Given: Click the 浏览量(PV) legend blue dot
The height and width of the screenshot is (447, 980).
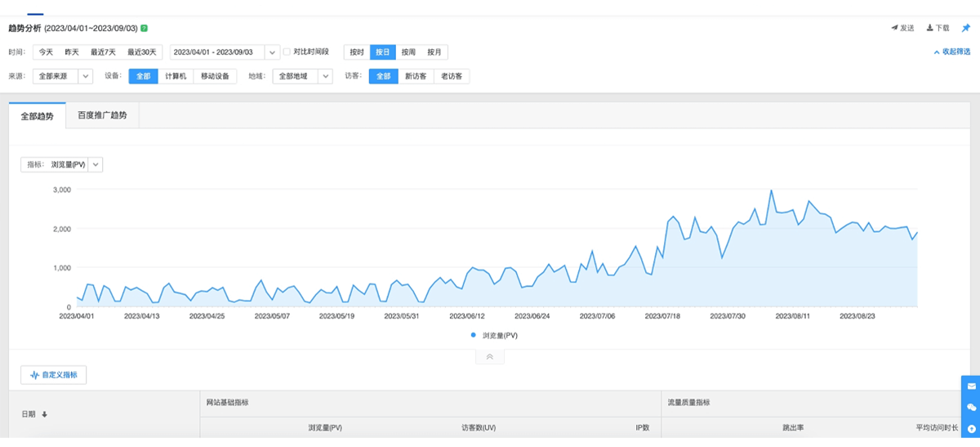Looking at the screenshot, I should click(x=474, y=335).
